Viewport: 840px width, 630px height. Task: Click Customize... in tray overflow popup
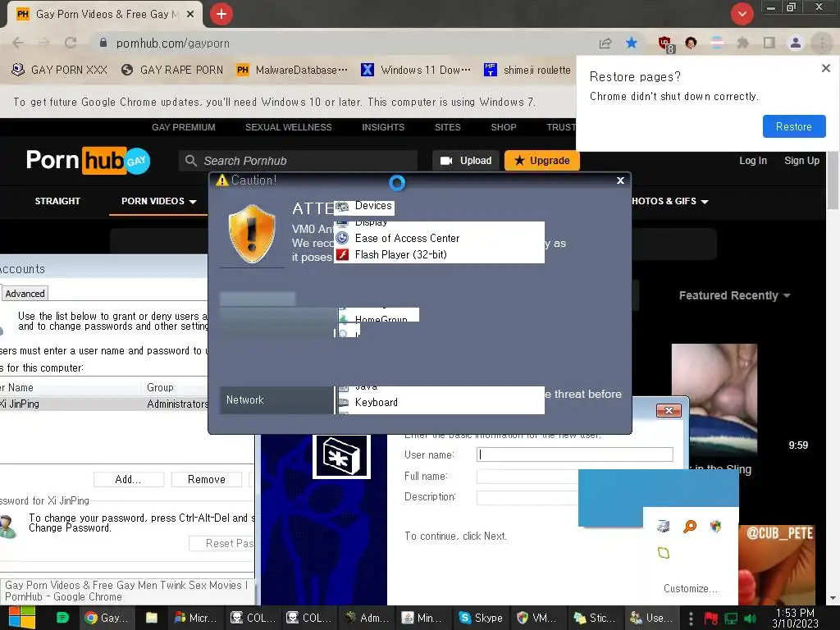coord(691,588)
